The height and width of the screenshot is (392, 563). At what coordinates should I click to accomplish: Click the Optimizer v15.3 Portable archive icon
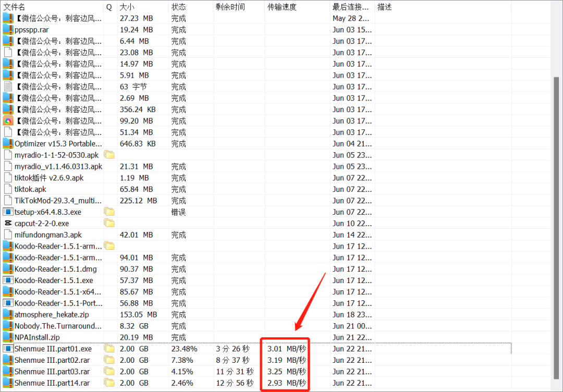pyautogui.click(x=8, y=143)
